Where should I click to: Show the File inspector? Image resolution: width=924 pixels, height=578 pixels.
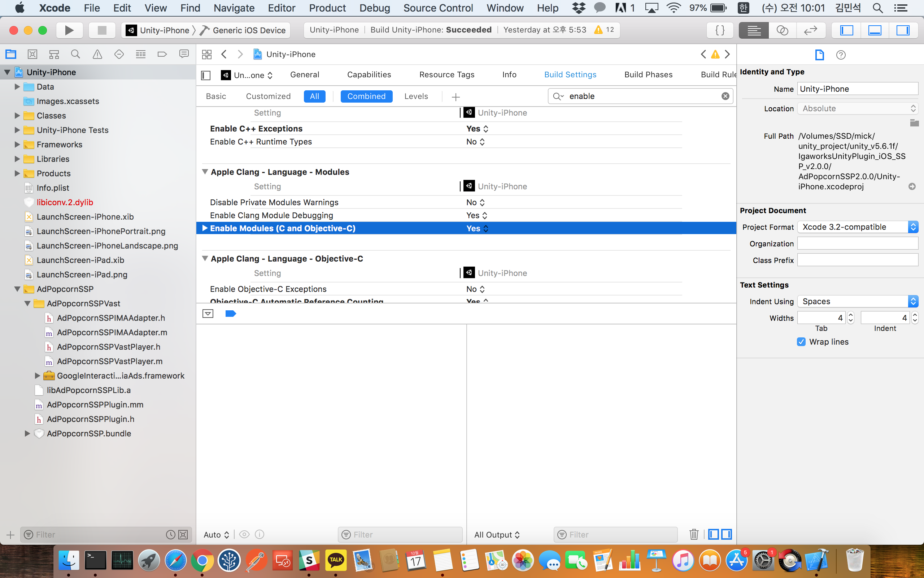point(819,55)
